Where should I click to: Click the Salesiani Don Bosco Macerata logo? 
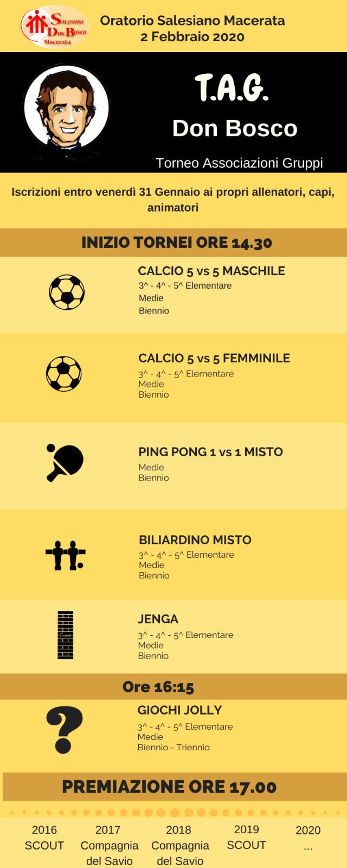click(x=55, y=26)
